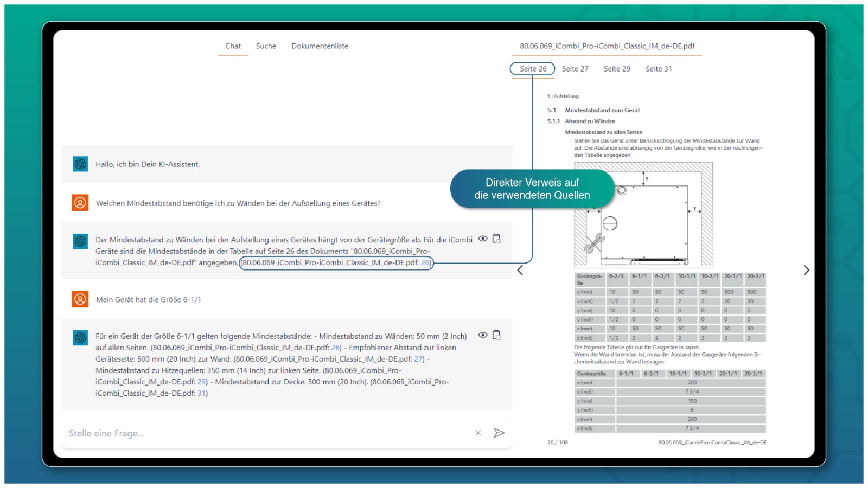Click the AI assistant avatar beside the greeting

click(x=80, y=164)
